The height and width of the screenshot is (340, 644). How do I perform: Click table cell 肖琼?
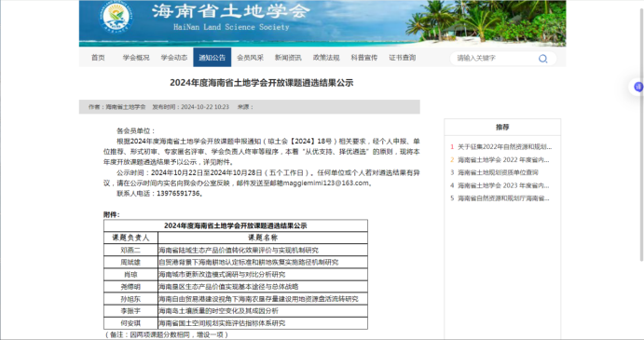click(x=130, y=274)
